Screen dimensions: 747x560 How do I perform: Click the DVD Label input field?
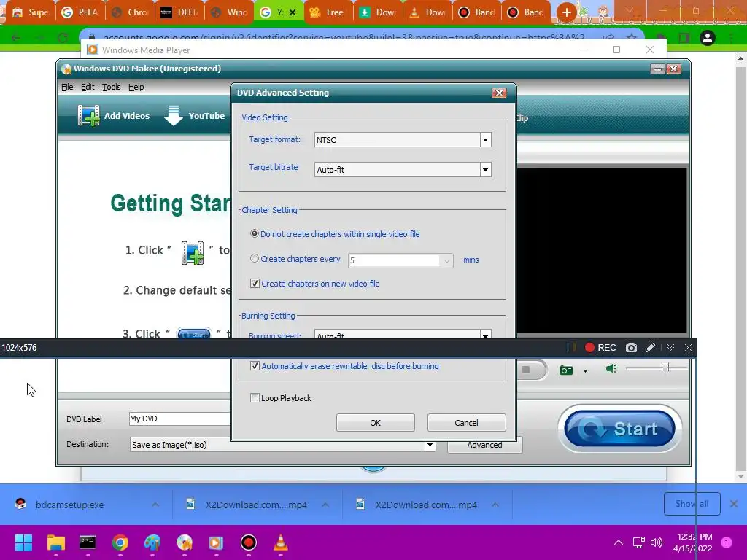[180, 419]
